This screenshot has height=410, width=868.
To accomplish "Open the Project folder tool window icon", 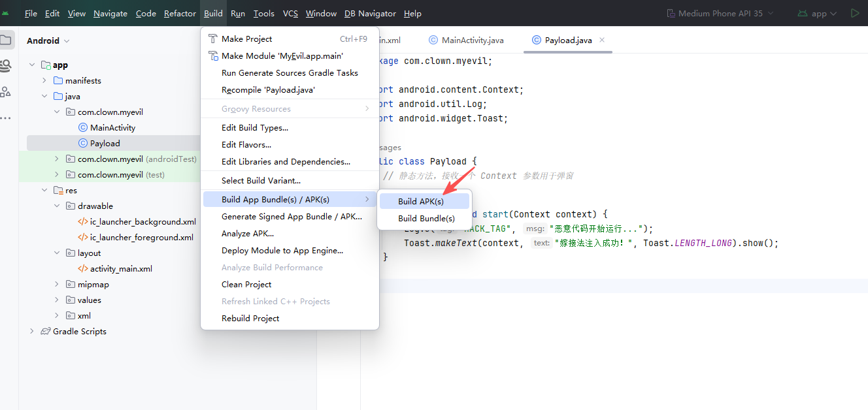I will (6, 40).
